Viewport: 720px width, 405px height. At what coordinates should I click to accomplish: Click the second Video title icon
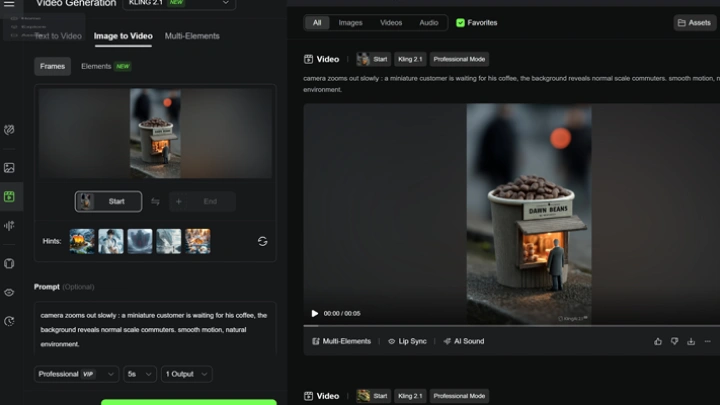coord(308,396)
